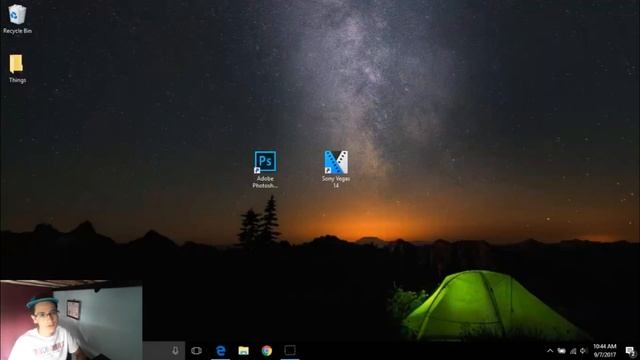Open network connections from the tray
The image size is (640, 360).
pos(573,351)
